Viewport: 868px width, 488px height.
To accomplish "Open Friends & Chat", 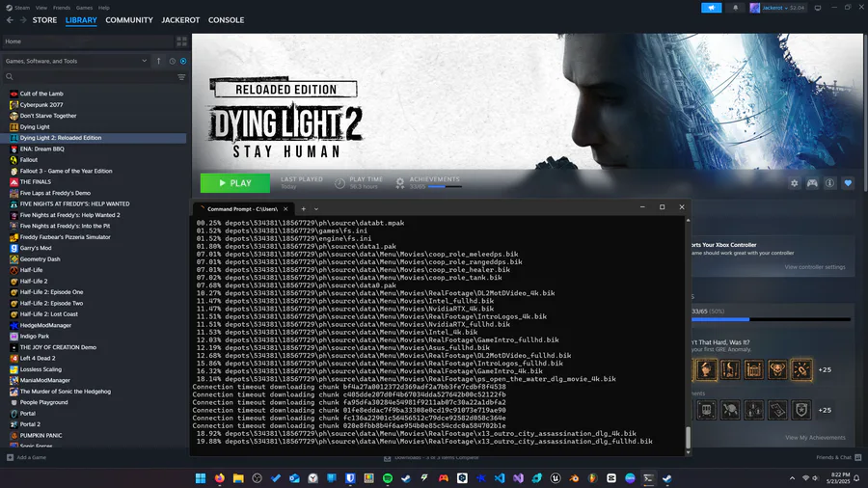I will (839, 457).
